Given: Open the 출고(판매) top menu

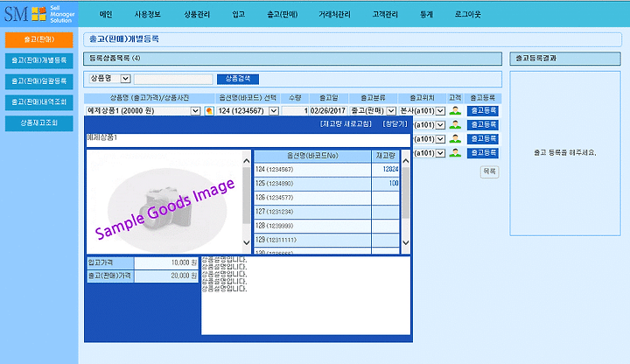Looking at the screenshot, I should point(282,14).
